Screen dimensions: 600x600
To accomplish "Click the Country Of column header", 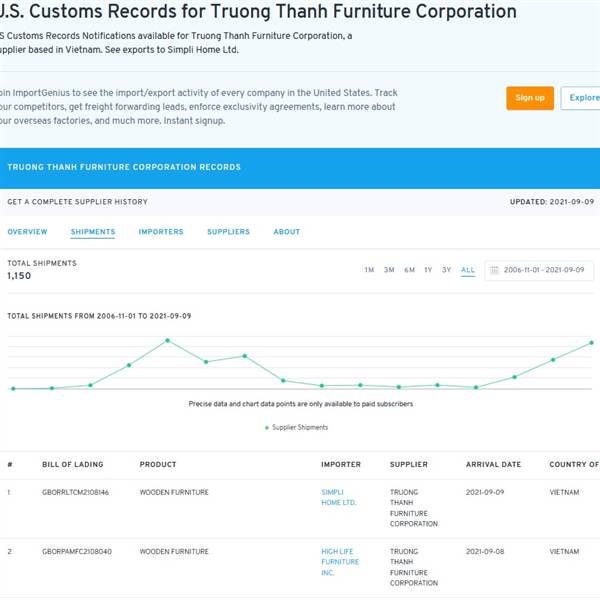I will pos(574,464).
